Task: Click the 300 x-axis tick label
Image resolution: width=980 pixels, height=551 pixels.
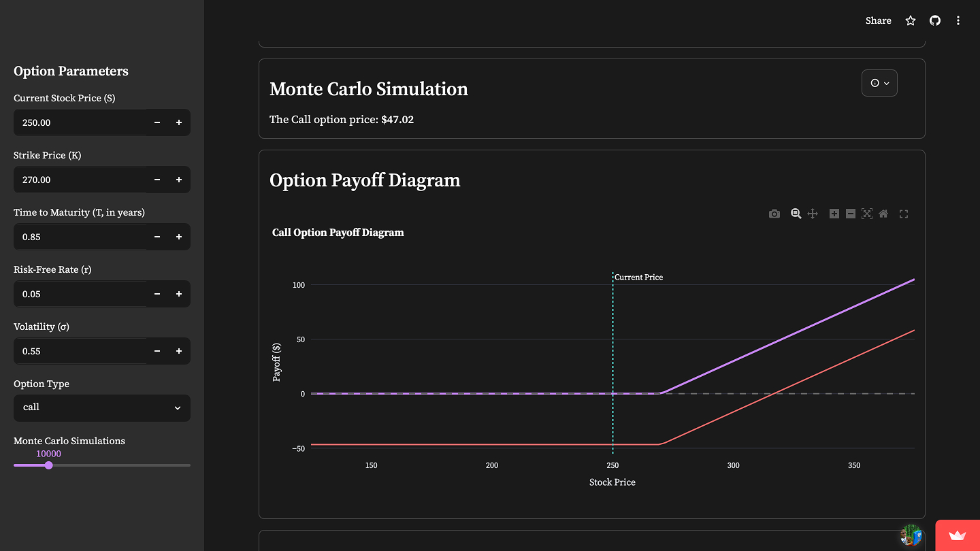Action: 733,466
